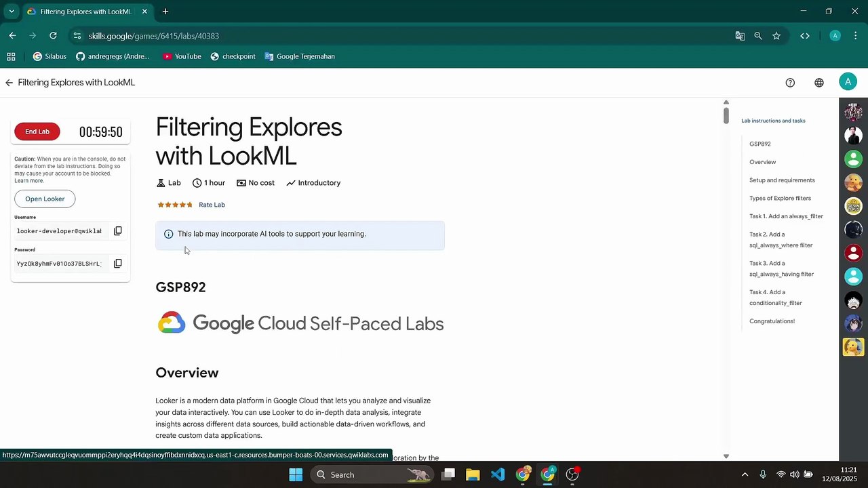
Task: Open the help question mark icon
Action: pyautogui.click(x=790, y=83)
